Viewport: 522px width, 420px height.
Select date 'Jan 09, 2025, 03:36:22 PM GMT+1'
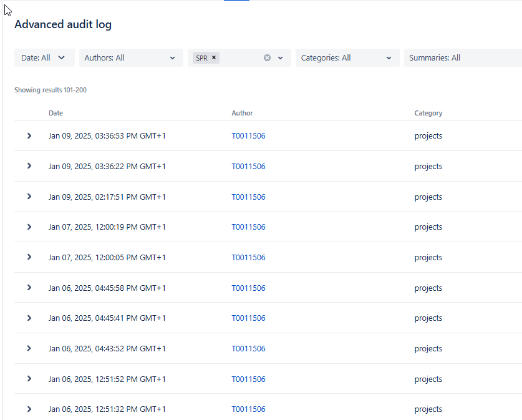pyautogui.click(x=107, y=166)
